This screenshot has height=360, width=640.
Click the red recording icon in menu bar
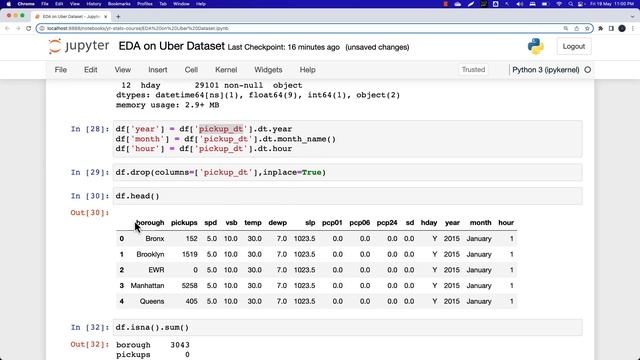[x=446, y=4]
